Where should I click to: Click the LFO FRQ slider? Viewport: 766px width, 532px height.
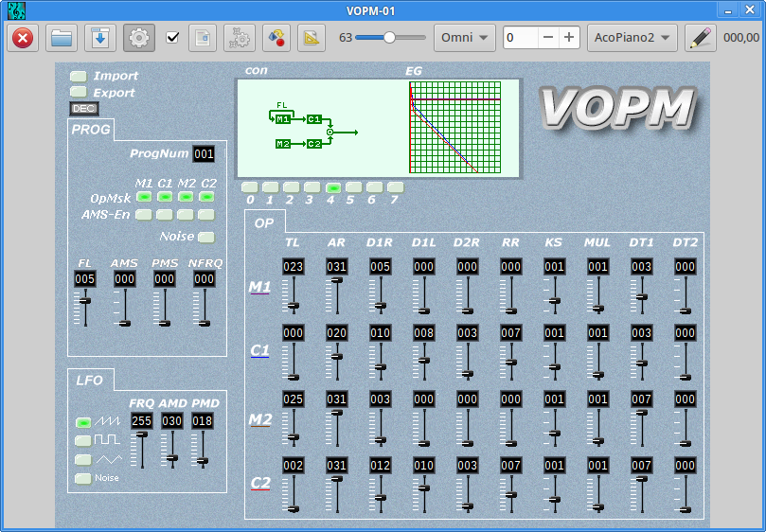click(x=142, y=451)
